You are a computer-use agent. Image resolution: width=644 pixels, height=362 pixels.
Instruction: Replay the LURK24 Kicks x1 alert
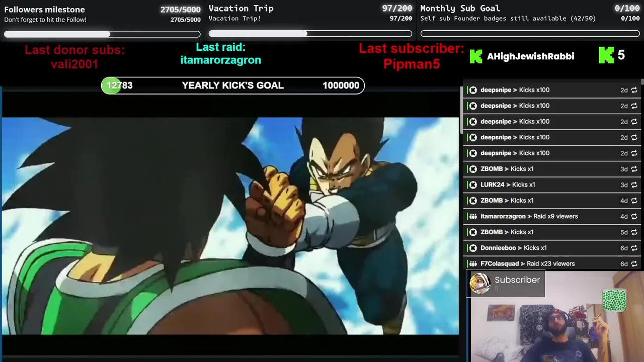[634, 185]
